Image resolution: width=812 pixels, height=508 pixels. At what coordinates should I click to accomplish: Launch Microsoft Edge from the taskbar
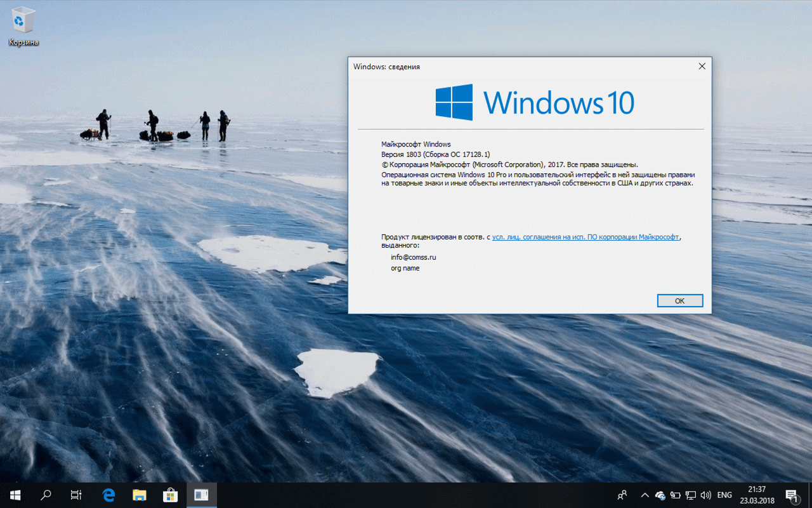pyautogui.click(x=109, y=495)
